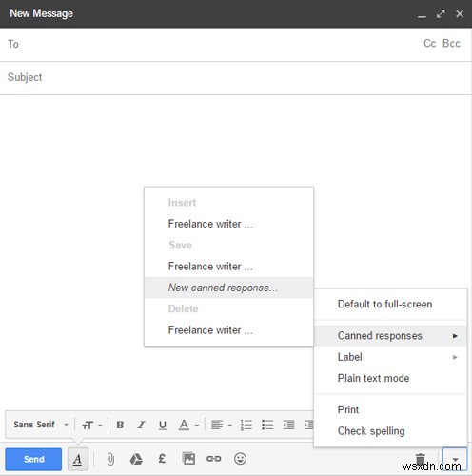Viewport: 472px width, 476px height.
Task: Add Cc recipients
Action: 430,43
